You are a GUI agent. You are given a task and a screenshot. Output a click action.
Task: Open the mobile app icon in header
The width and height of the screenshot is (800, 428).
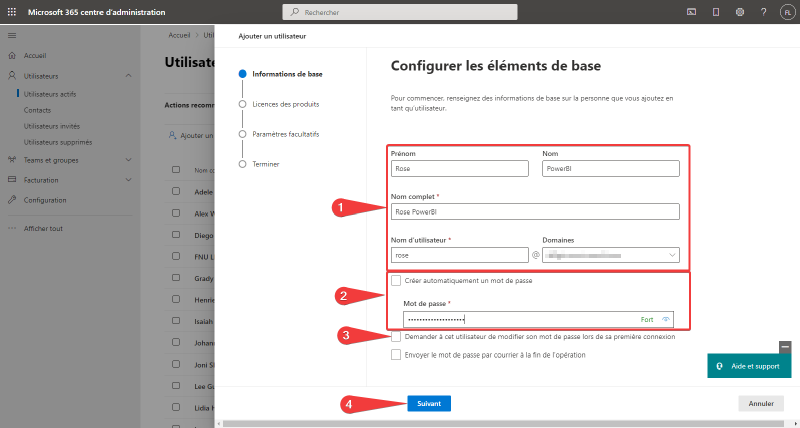(716, 12)
